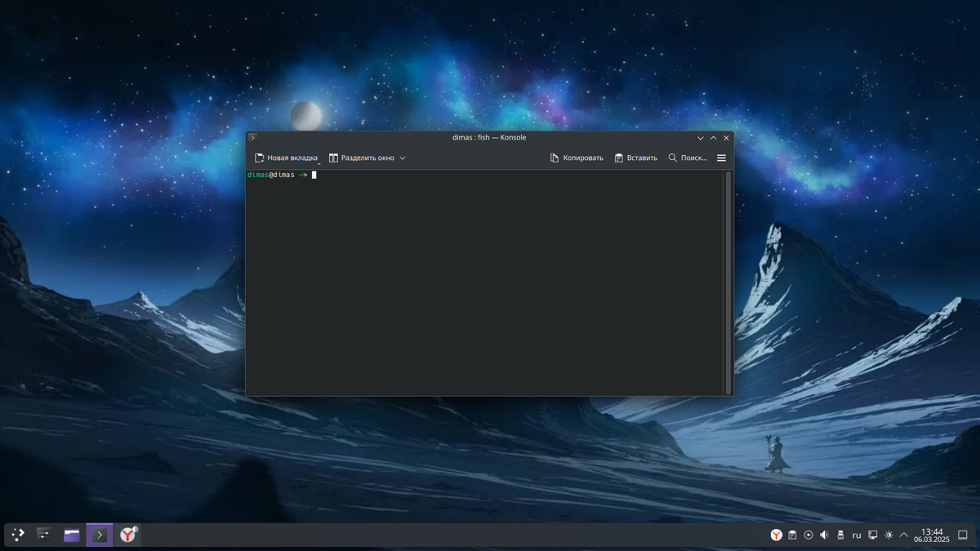Click the Вставить paste button
980x551 pixels.
[635, 158]
